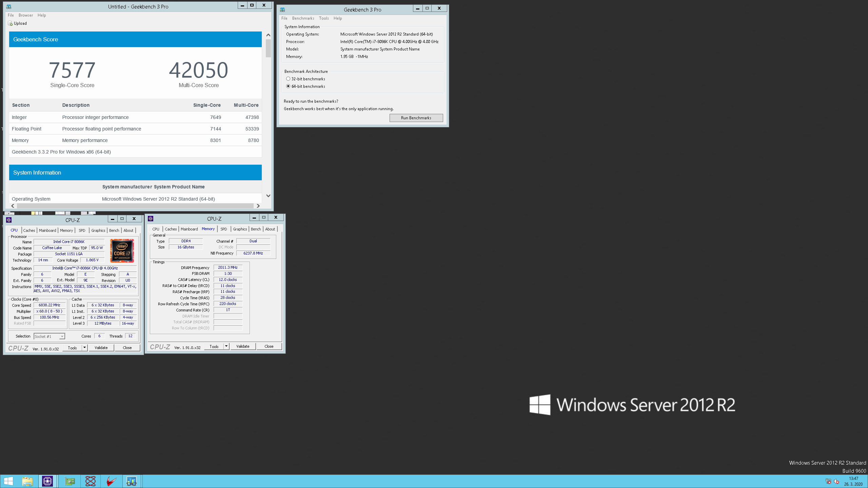Image resolution: width=868 pixels, height=488 pixels.
Task: Open the red crossed-circle taskbar app
Action: [x=91, y=481]
